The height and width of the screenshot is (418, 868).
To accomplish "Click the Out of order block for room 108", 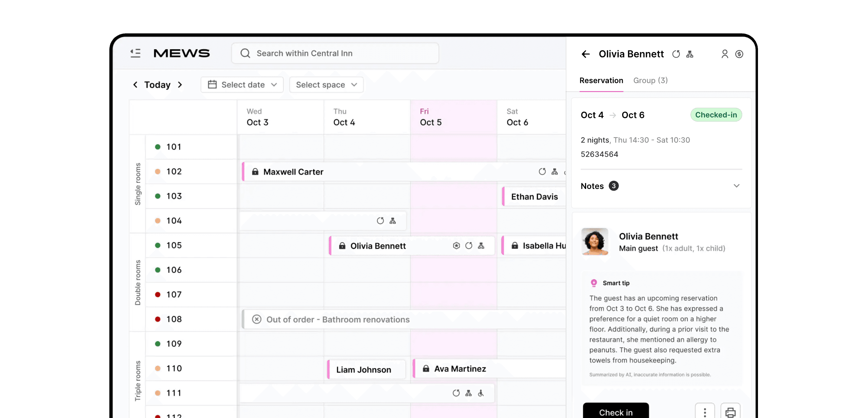I will pos(404,319).
